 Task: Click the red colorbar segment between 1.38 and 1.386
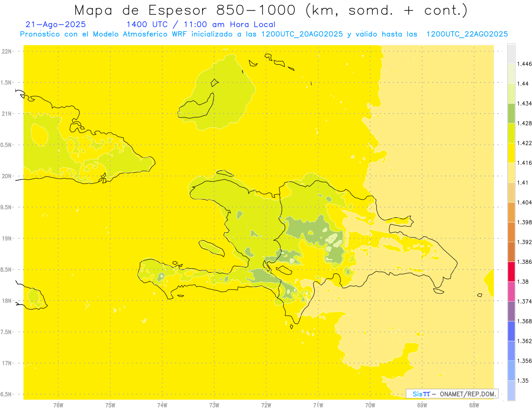pyautogui.click(x=511, y=271)
